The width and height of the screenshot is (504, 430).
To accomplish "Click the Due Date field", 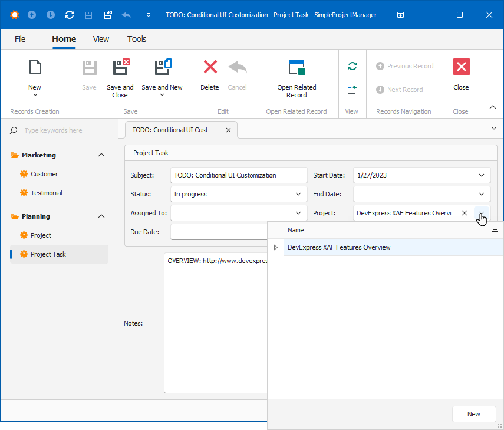I will point(219,232).
